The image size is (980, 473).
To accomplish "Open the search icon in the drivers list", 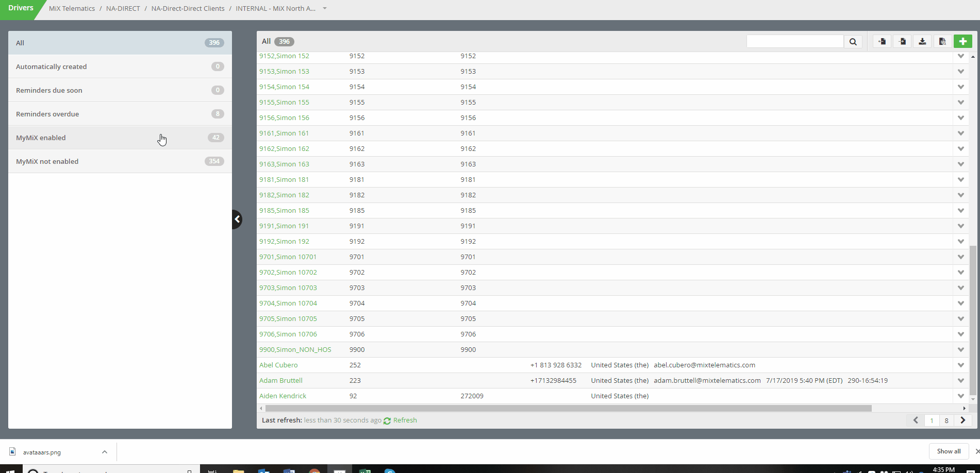I will (853, 41).
